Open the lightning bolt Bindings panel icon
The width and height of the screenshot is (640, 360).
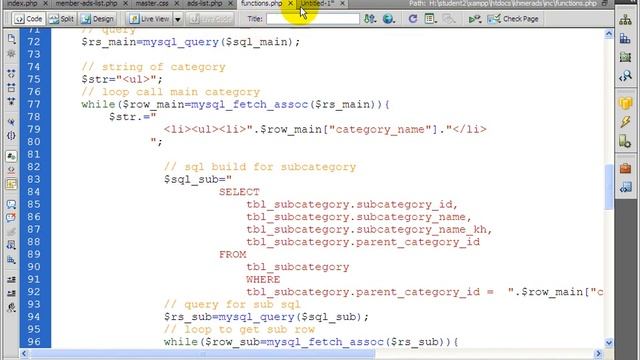pos(625,122)
